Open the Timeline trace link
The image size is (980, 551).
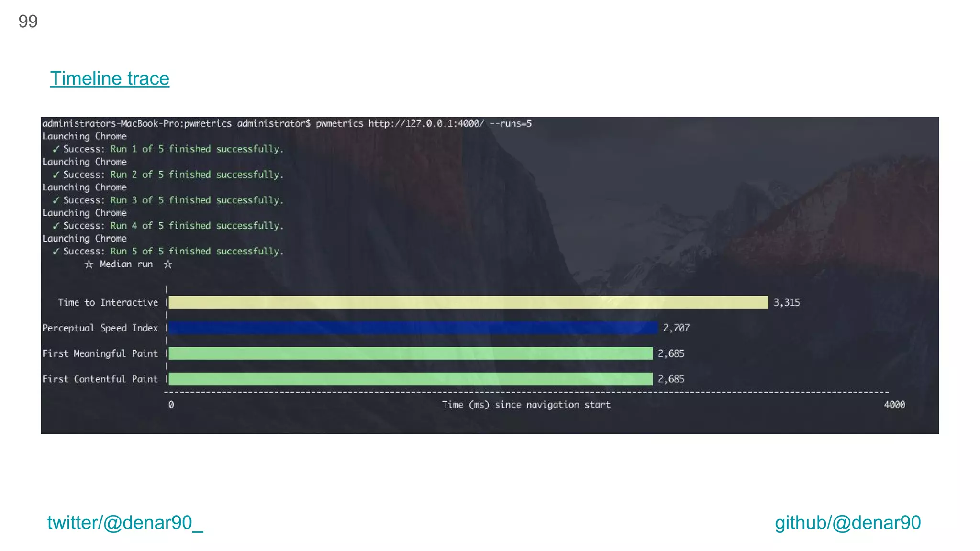pyautogui.click(x=110, y=78)
